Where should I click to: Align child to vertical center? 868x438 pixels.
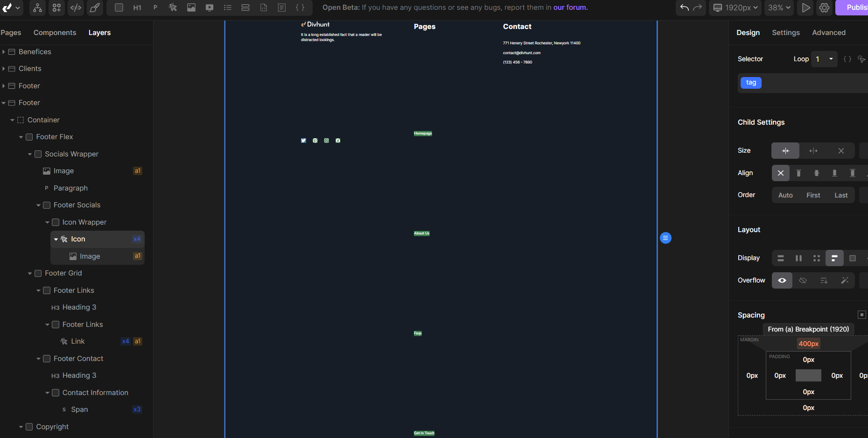[x=817, y=173]
